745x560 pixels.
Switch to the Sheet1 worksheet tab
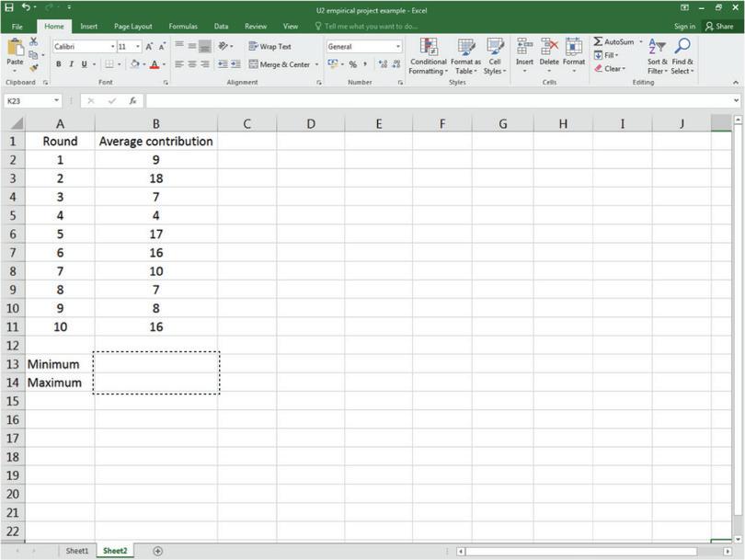point(77,551)
